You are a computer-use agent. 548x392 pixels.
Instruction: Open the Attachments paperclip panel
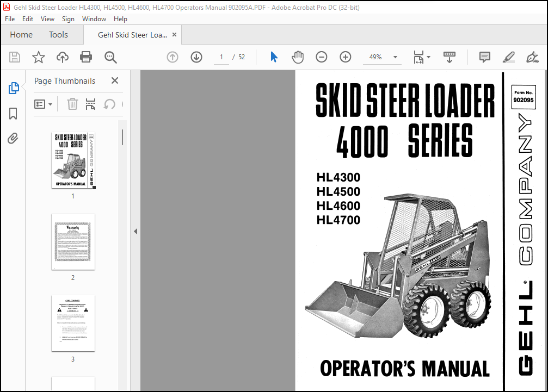(13, 139)
